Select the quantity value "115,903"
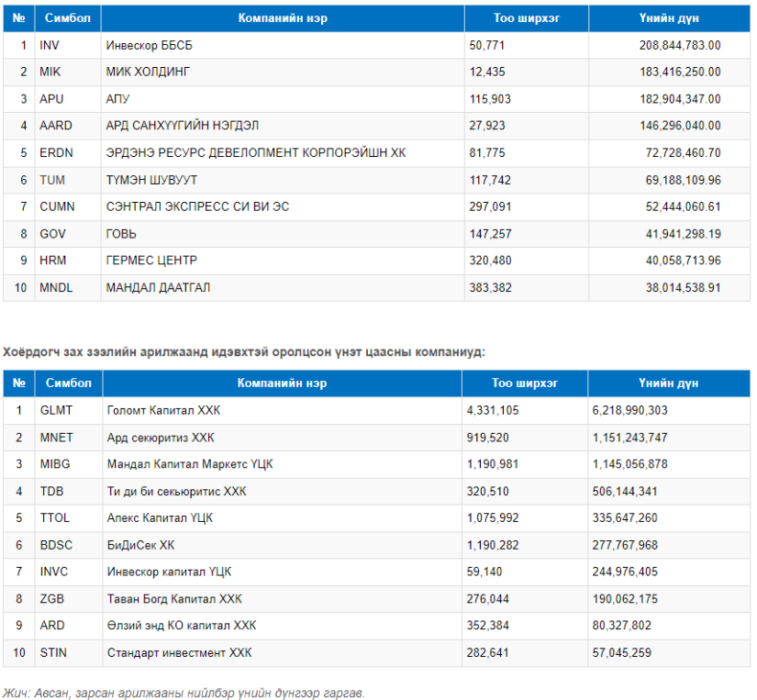This screenshot has height=700, width=757. 490,99
